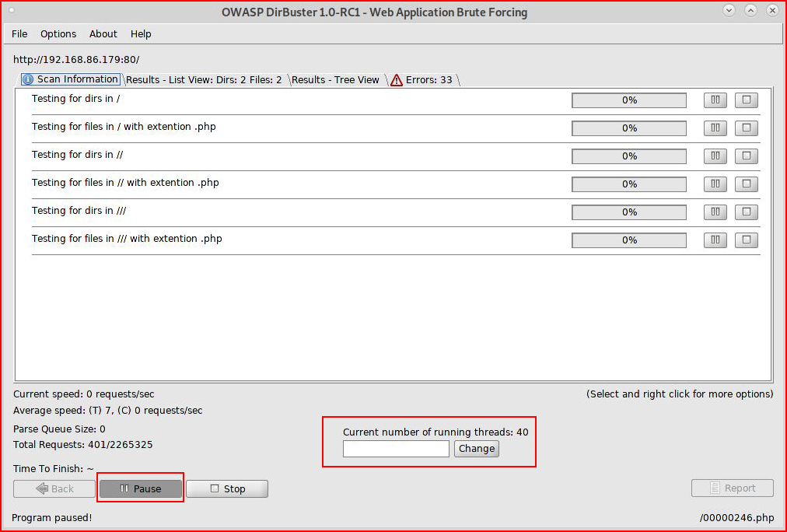Open the Help menu
Screen dimensions: 787x532
coord(141,33)
